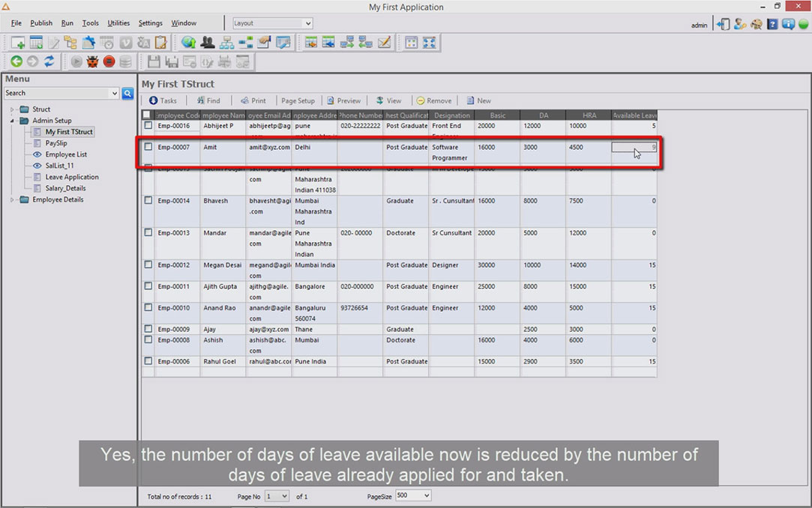Click the red stop icon
The image size is (812, 508).
pyautogui.click(x=109, y=61)
